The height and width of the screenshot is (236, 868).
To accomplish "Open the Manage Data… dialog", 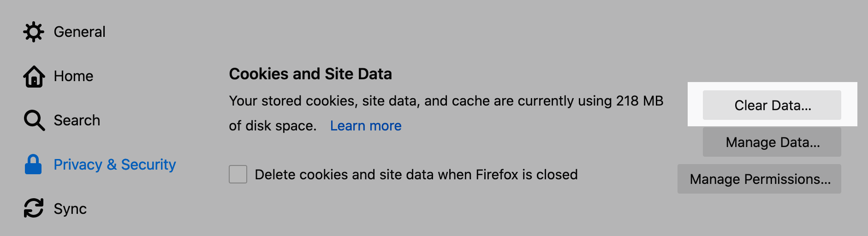I will tap(772, 142).
